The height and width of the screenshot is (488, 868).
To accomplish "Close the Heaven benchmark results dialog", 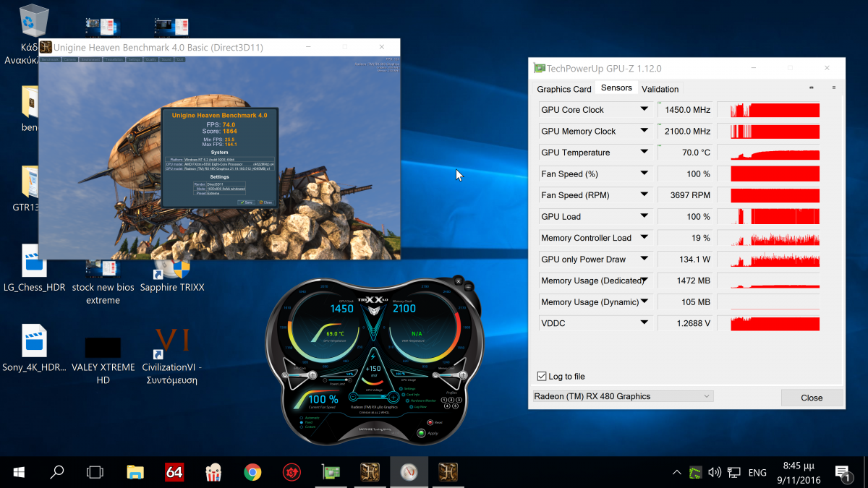I will pos(266,202).
